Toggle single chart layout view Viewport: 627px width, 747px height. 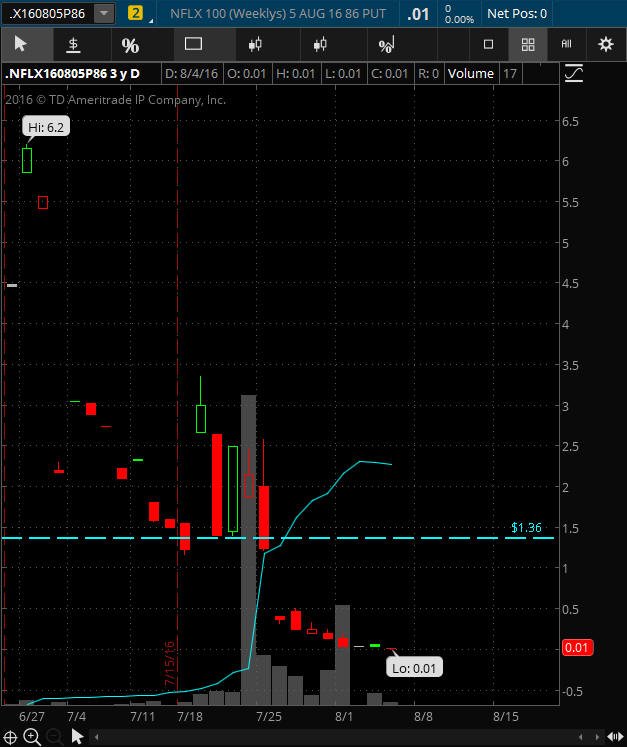(488, 44)
